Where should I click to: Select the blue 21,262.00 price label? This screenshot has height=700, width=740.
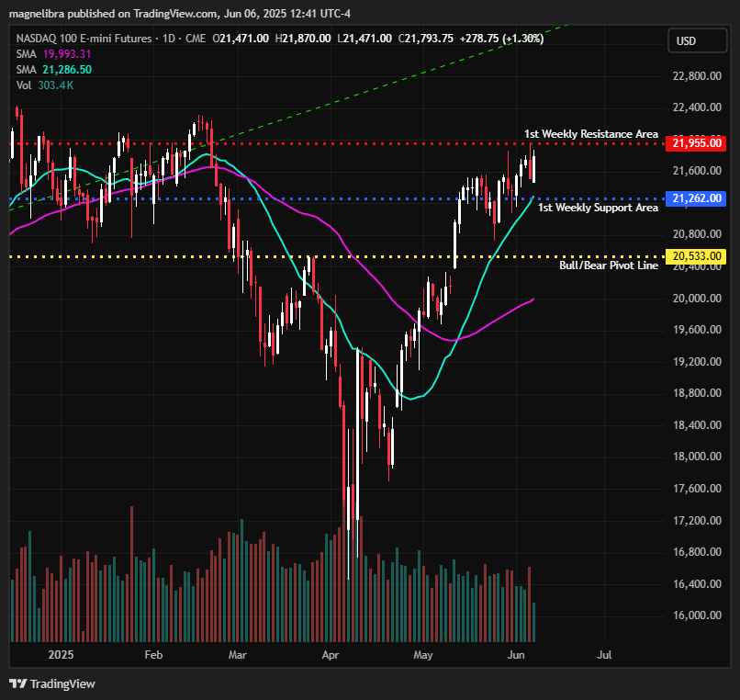click(x=696, y=198)
